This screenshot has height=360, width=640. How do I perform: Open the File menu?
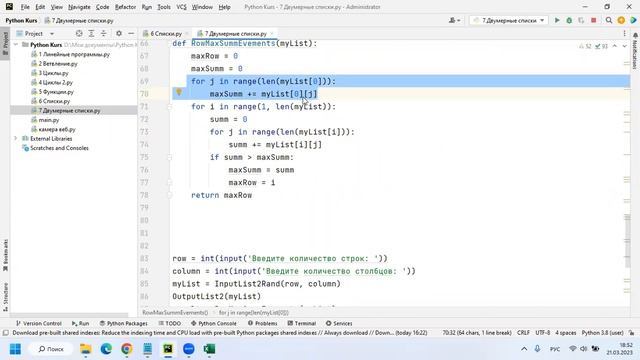(25, 7)
